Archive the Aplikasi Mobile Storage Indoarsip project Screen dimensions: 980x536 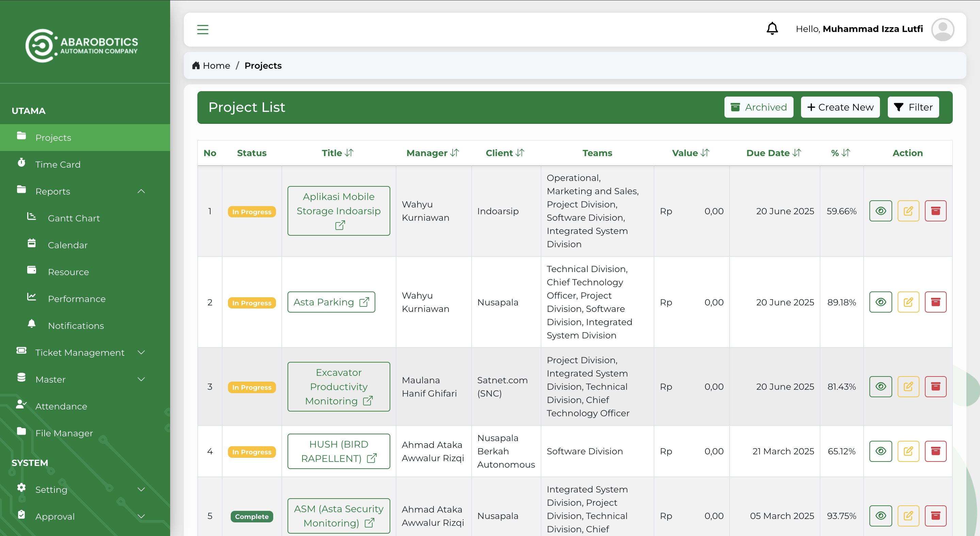click(x=935, y=211)
